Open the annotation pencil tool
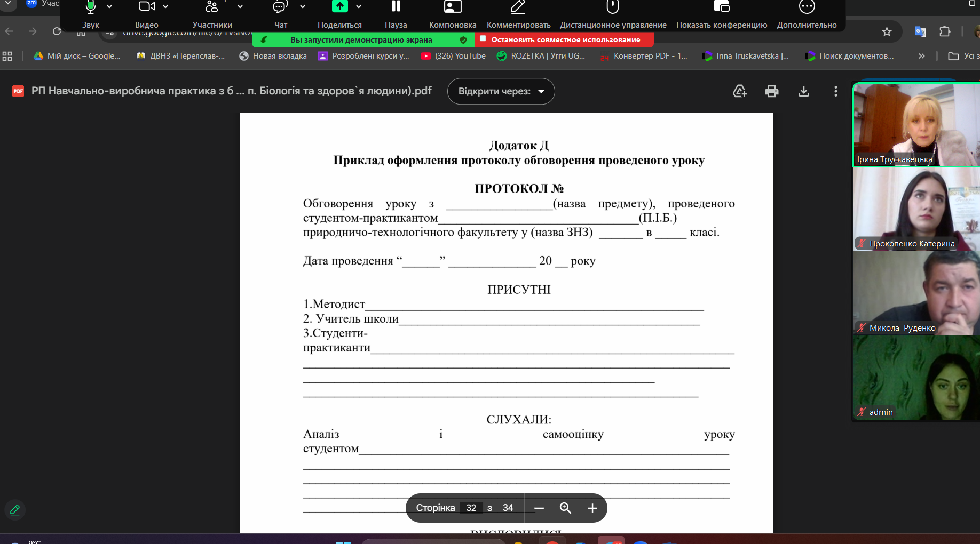 (x=15, y=510)
